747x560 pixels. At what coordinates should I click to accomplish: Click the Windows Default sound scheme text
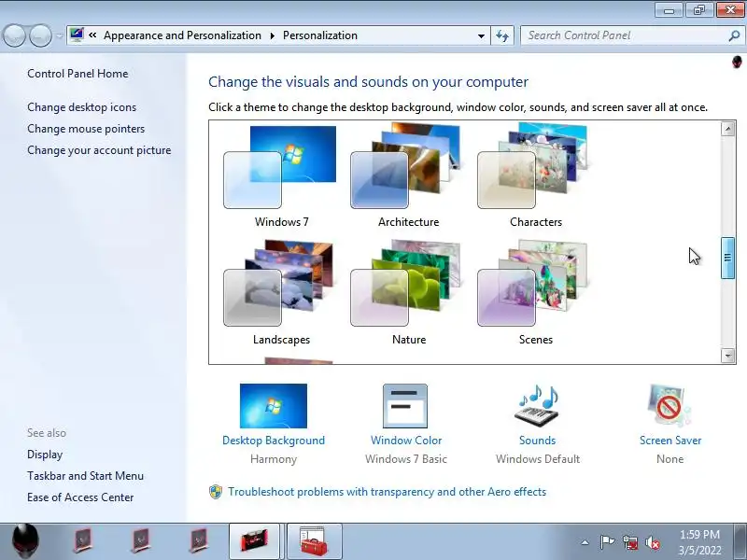[538, 459]
